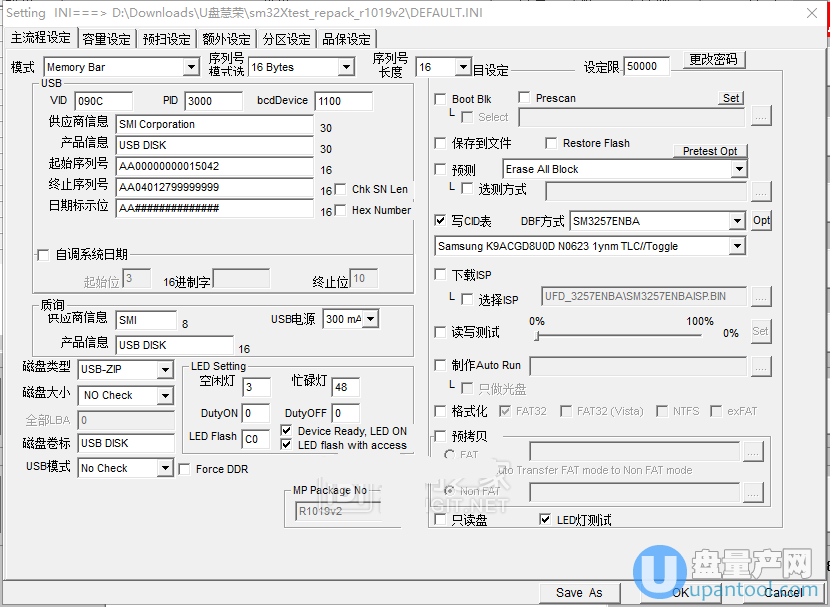Go to the 品保设定 tab
The height and width of the screenshot is (607, 830).
[x=346, y=39]
